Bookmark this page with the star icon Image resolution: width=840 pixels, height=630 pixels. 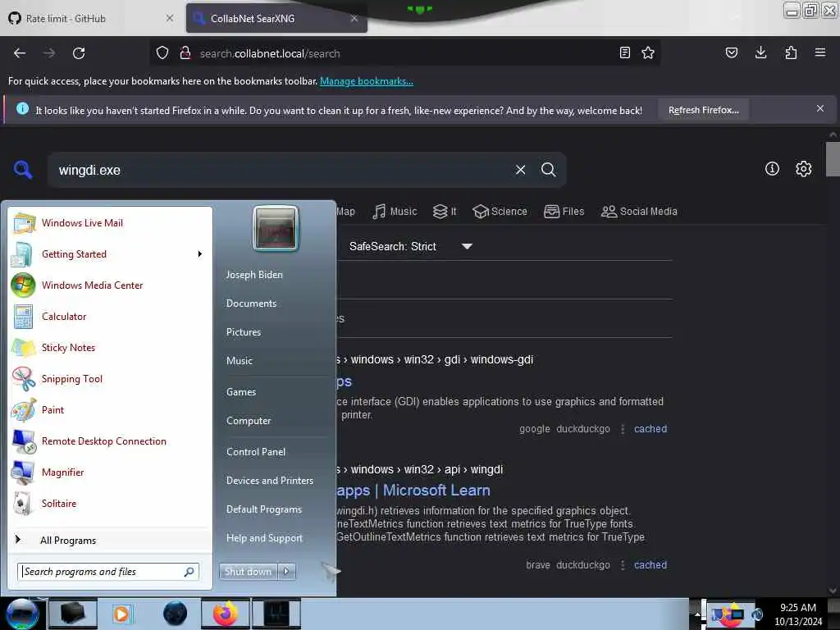pyautogui.click(x=648, y=52)
